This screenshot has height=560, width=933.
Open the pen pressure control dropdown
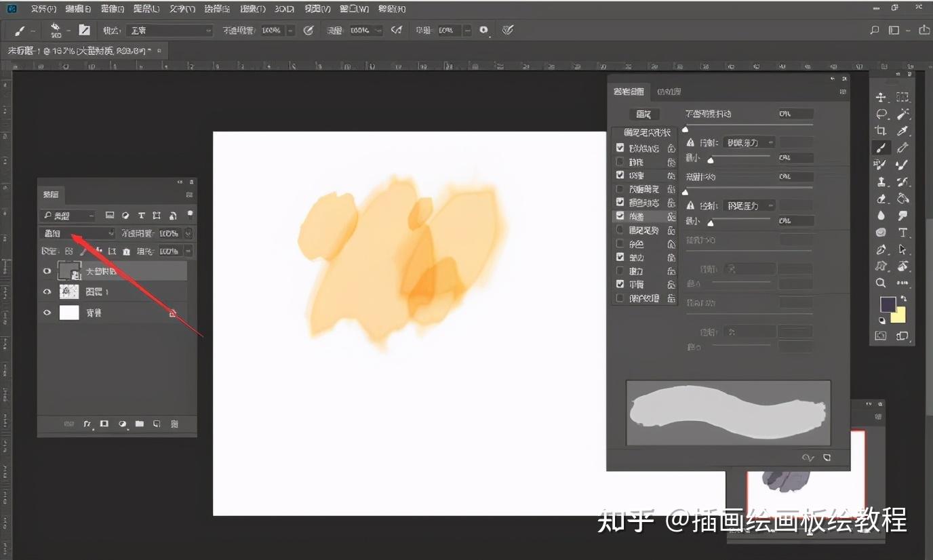pyautogui.click(x=748, y=142)
